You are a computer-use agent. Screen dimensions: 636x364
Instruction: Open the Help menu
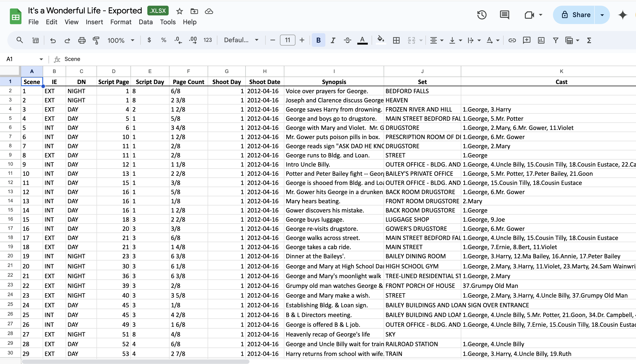pyautogui.click(x=189, y=22)
